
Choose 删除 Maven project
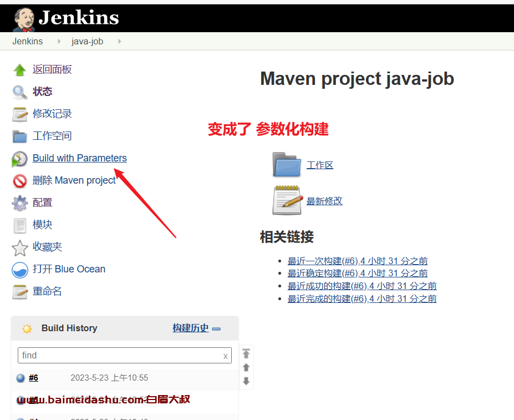[x=74, y=180]
